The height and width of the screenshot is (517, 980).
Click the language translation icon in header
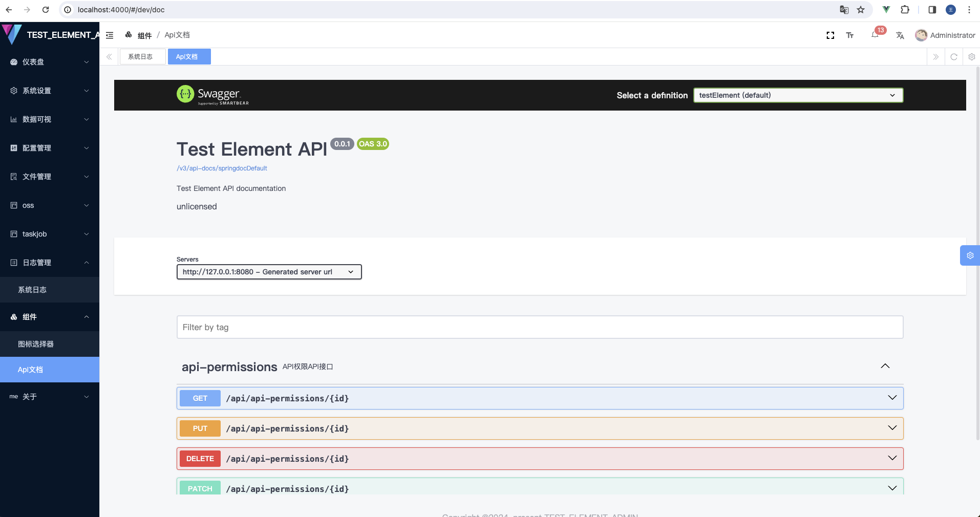[x=900, y=35]
